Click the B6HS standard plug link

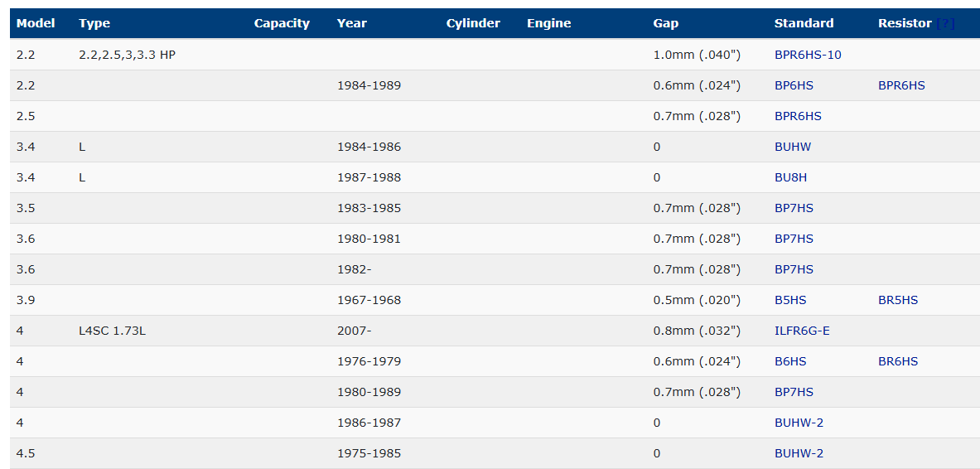[789, 361]
